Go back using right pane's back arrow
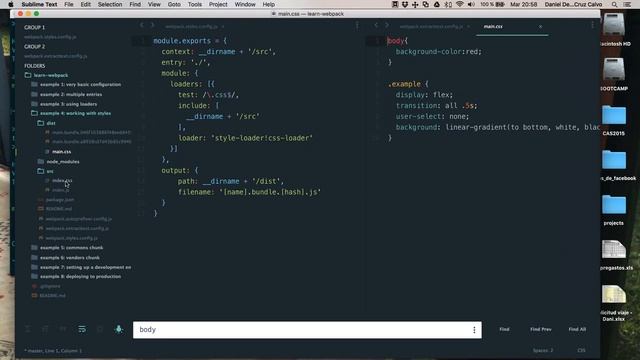This screenshot has height=360, width=640. pyautogui.click(x=376, y=25)
